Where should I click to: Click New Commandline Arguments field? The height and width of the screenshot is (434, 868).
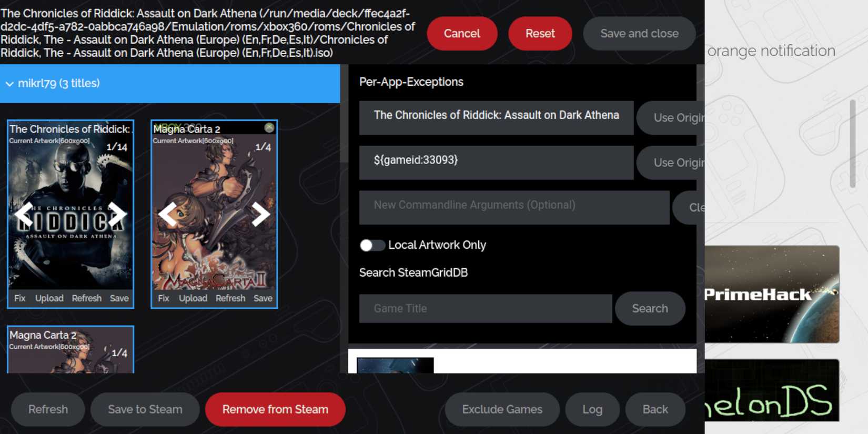pos(514,205)
